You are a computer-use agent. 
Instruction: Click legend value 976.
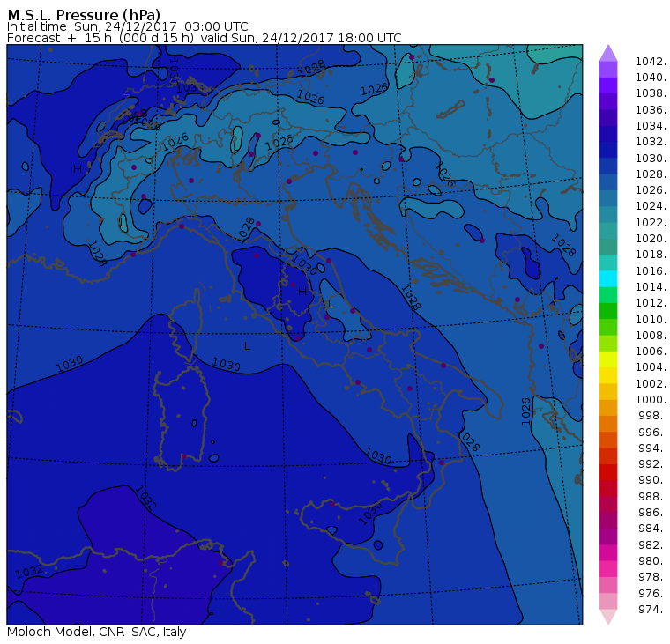pyautogui.click(x=652, y=593)
